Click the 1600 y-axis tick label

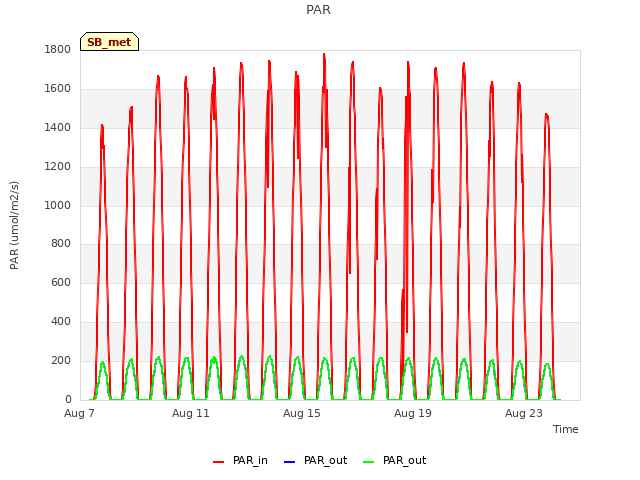[58, 89]
